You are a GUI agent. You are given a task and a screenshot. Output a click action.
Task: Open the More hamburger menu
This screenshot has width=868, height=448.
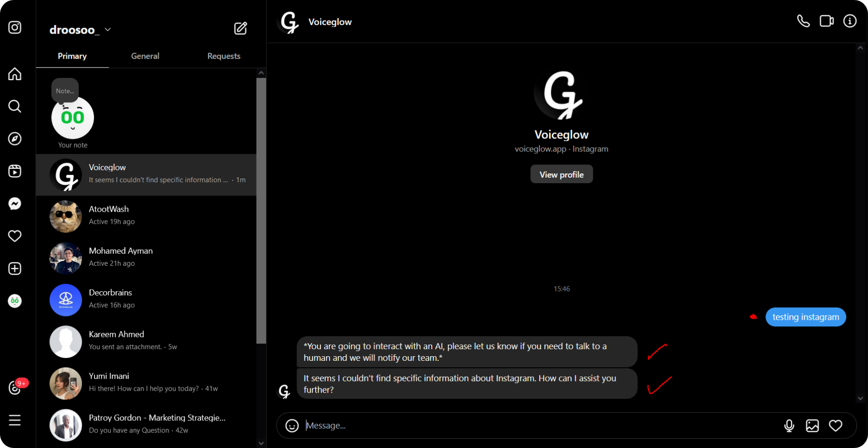[x=15, y=420]
